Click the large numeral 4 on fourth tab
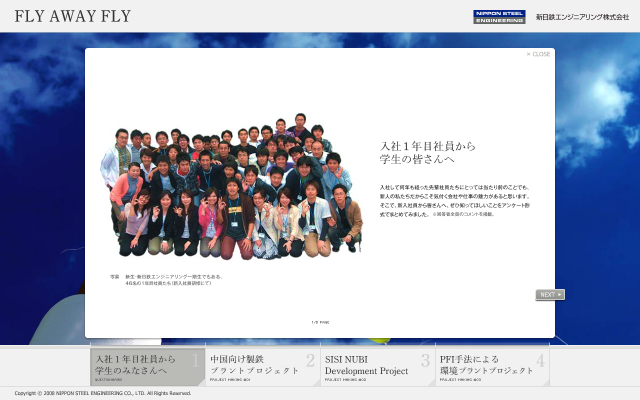 point(540,361)
